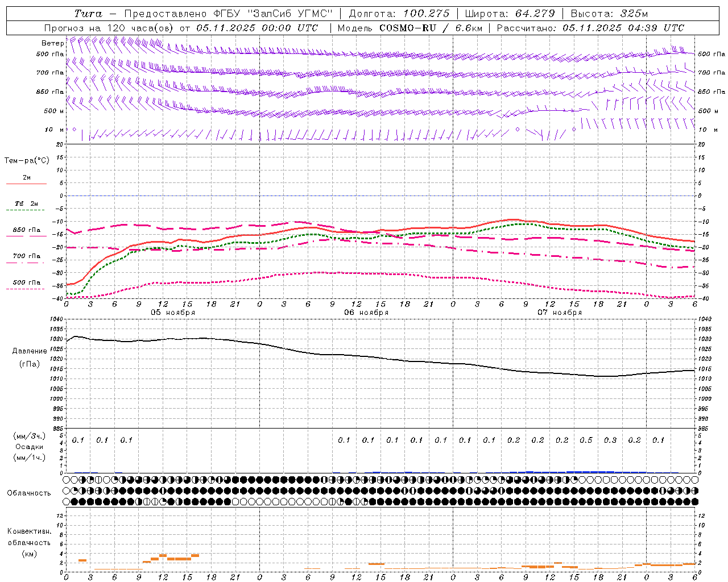This screenshot has height=582, width=728.
Task: Click the "Давление" pressure panel label
Action: (30, 351)
